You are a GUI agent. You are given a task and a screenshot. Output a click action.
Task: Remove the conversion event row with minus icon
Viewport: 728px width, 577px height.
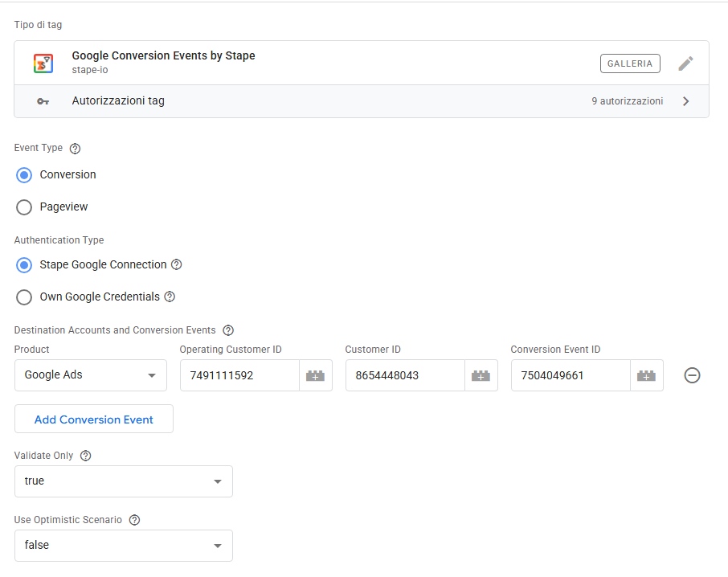pos(692,375)
